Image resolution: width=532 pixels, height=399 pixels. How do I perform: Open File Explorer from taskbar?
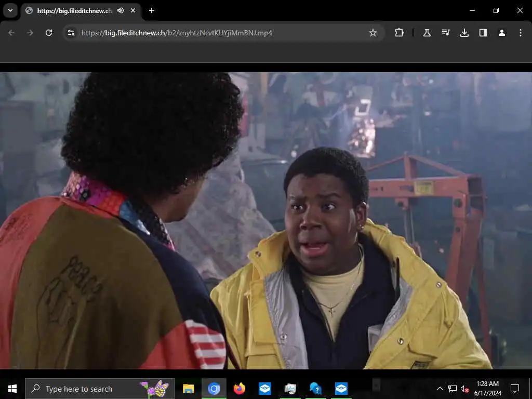coord(188,389)
